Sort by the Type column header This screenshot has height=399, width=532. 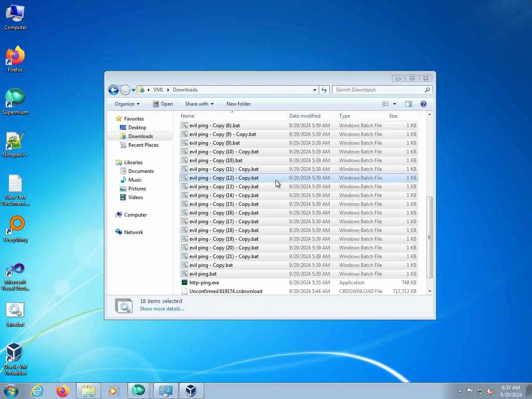click(x=361, y=116)
